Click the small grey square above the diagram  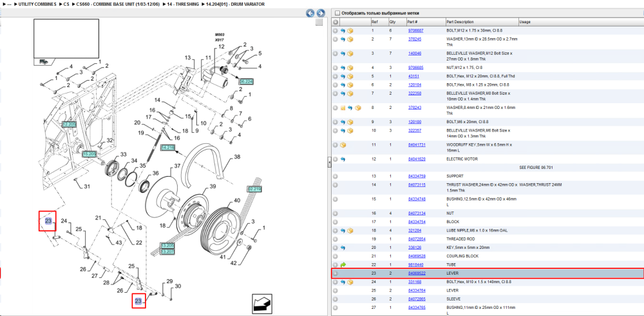(x=319, y=23)
